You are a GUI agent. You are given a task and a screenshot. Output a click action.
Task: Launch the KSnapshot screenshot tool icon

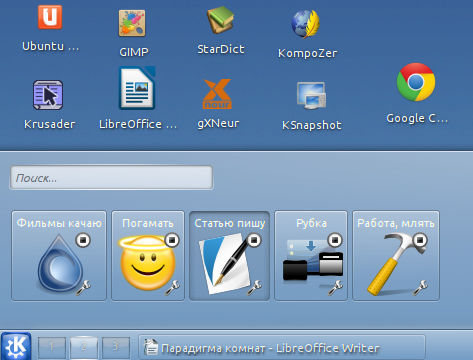(x=311, y=96)
